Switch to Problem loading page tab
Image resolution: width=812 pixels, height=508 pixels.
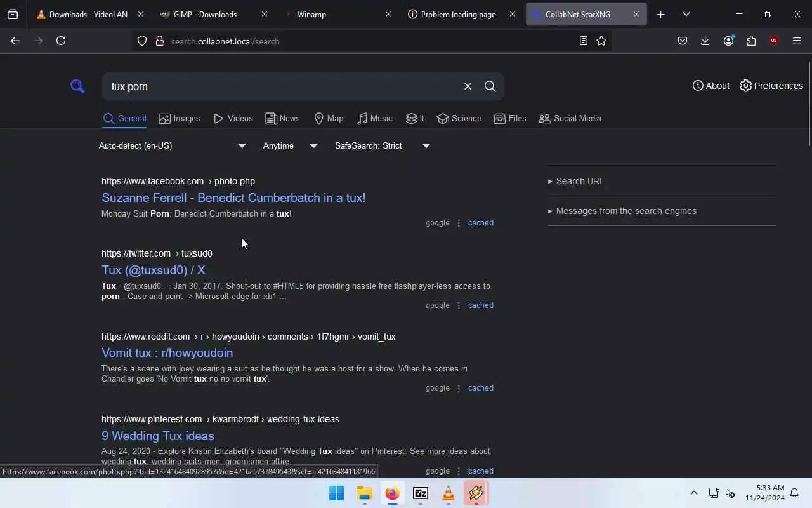462,14
